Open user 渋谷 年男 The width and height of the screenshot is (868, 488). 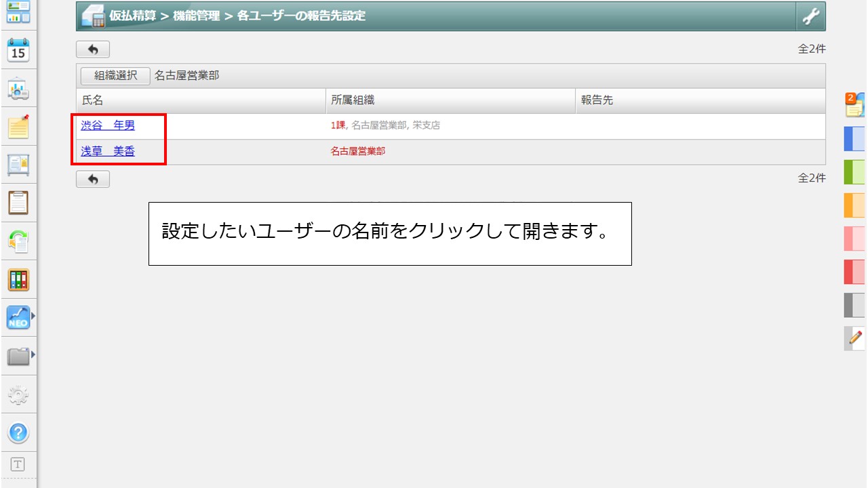coord(108,125)
